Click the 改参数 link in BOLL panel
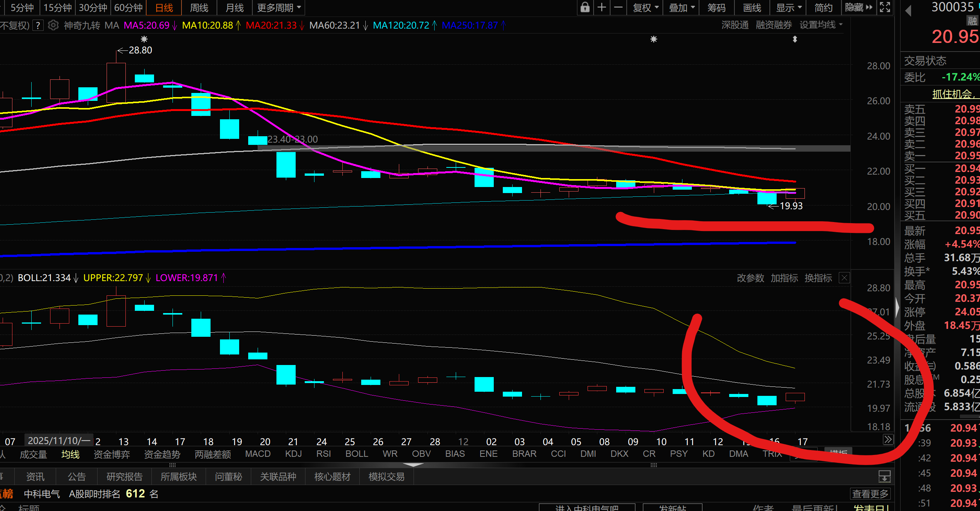Screen dimensions: 980x511 [x=750, y=278]
